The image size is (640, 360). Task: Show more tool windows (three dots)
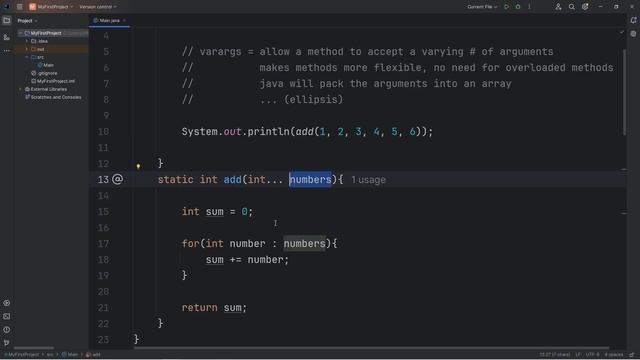tap(7, 51)
